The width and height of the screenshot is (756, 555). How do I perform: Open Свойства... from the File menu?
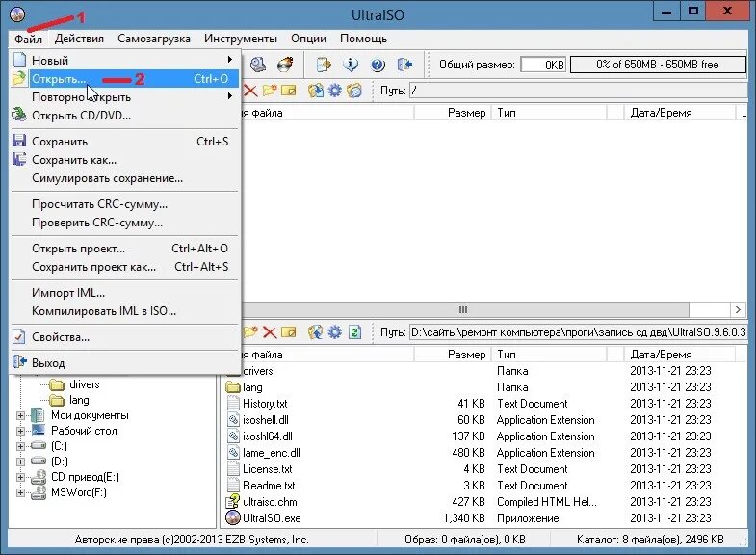tap(125, 337)
